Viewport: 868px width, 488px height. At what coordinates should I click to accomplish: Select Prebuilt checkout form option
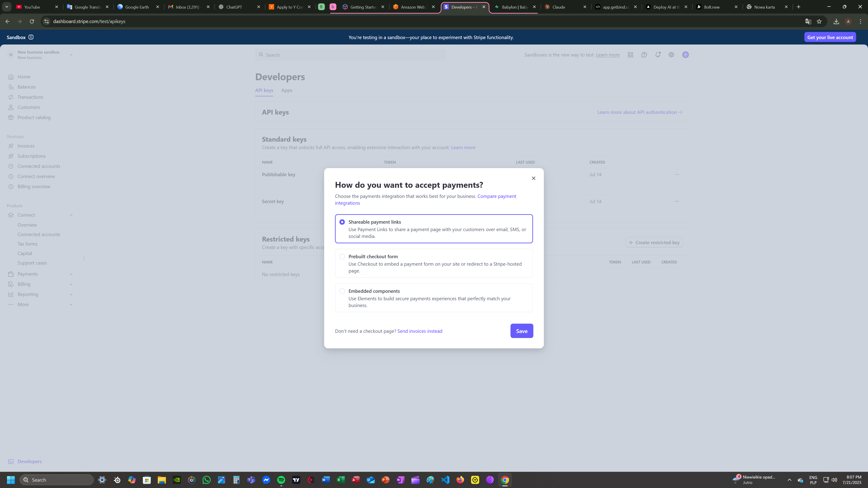[x=342, y=257]
